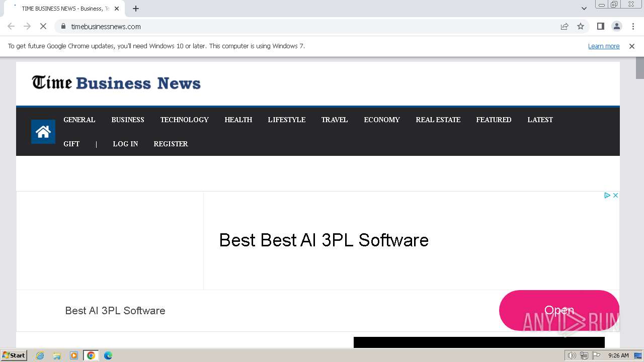Open the AdChoices info icon
644x362 pixels.
(607, 195)
